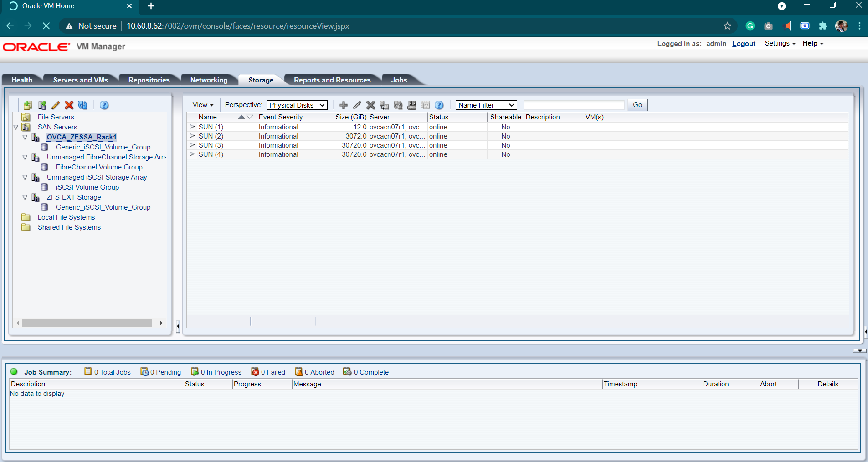
Task: Open the browser extensions puzzle icon
Action: pos(823,26)
